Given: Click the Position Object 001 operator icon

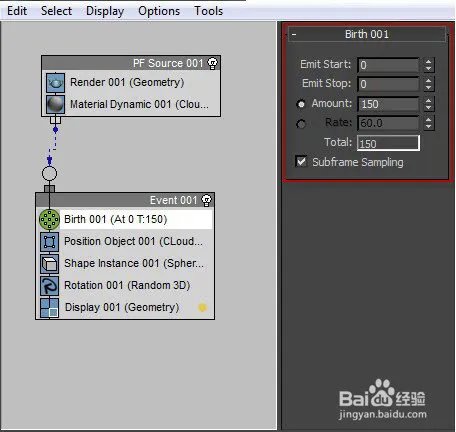Looking at the screenshot, I should pyautogui.click(x=49, y=242).
